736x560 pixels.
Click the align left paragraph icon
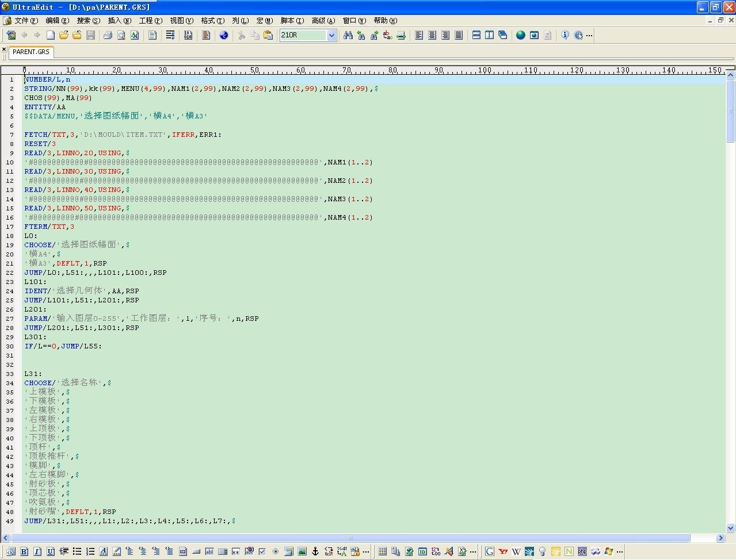pos(419,35)
